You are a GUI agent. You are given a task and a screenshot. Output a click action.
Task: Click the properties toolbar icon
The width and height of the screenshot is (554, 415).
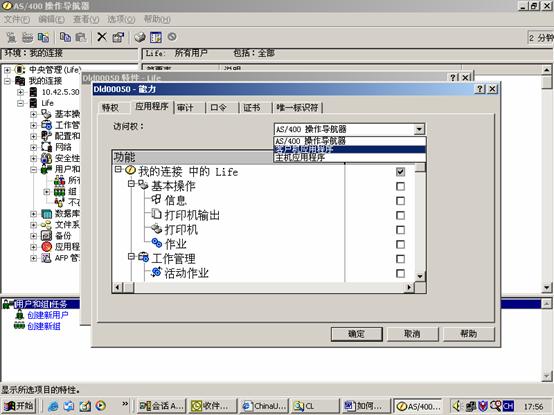pyautogui.click(x=118, y=37)
